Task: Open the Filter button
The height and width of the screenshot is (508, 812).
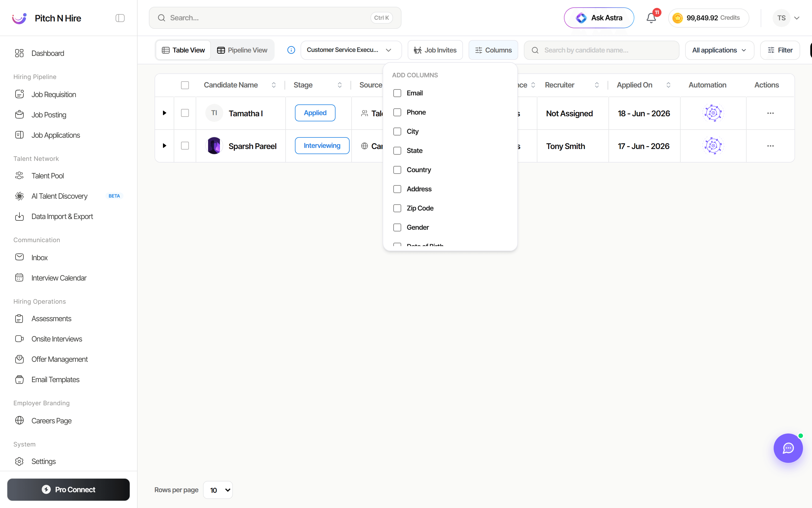Action: (x=780, y=50)
